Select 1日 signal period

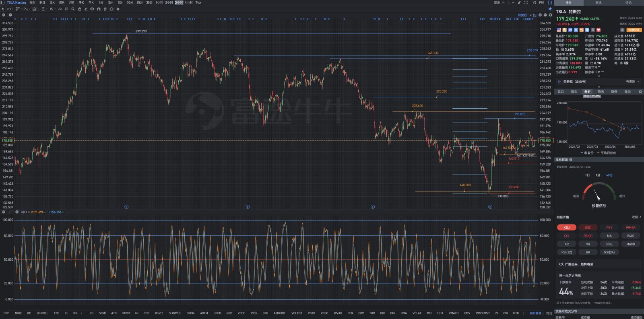pos(587,175)
